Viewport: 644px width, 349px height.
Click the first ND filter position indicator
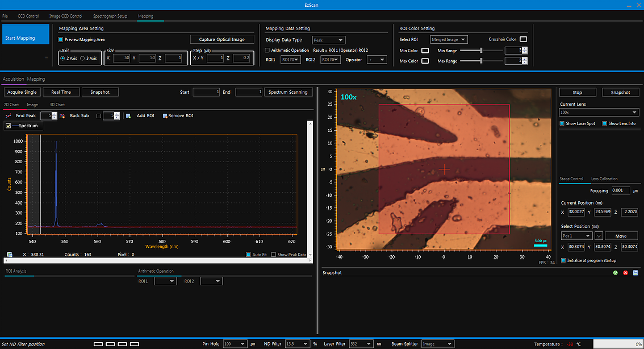point(98,344)
